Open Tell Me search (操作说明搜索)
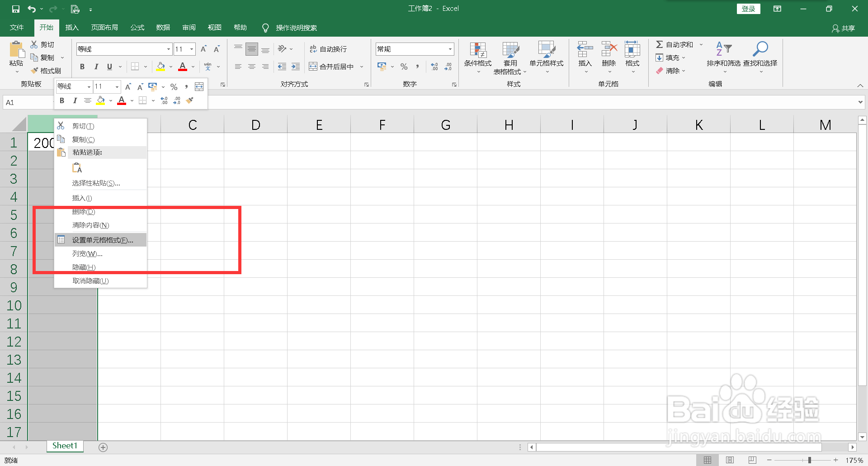 click(290, 28)
